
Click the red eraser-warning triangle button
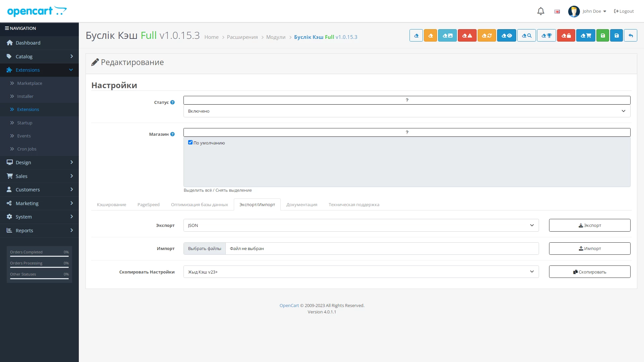pyautogui.click(x=467, y=36)
